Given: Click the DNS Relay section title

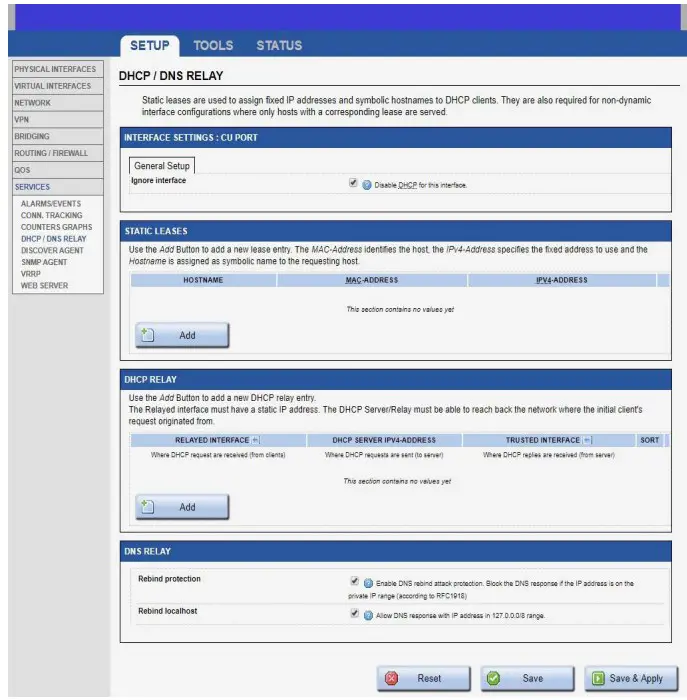Looking at the screenshot, I should click(147, 552).
